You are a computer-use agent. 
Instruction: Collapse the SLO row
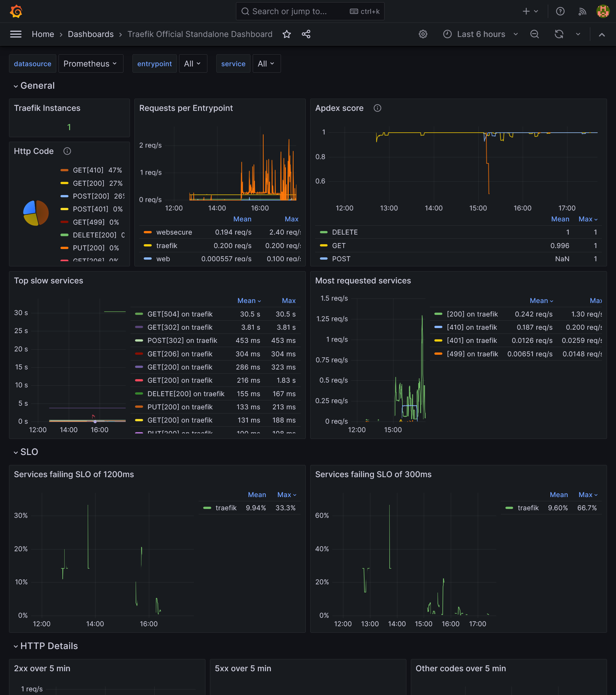tap(26, 452)
